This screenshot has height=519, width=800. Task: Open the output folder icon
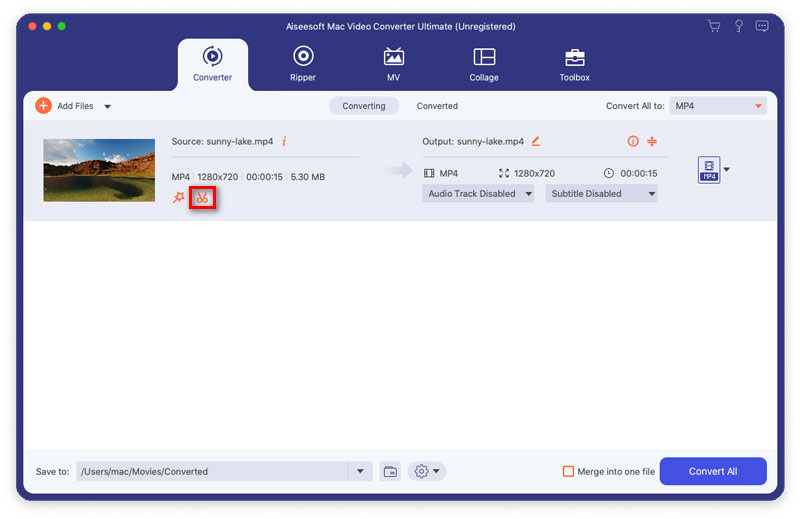(390, 471)
